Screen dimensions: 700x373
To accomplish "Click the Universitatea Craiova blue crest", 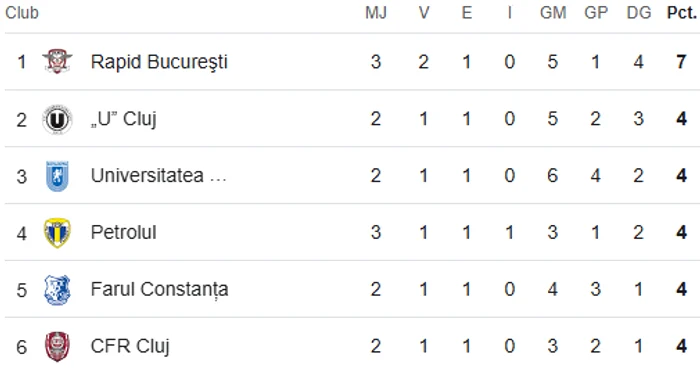I will [57, 176].
